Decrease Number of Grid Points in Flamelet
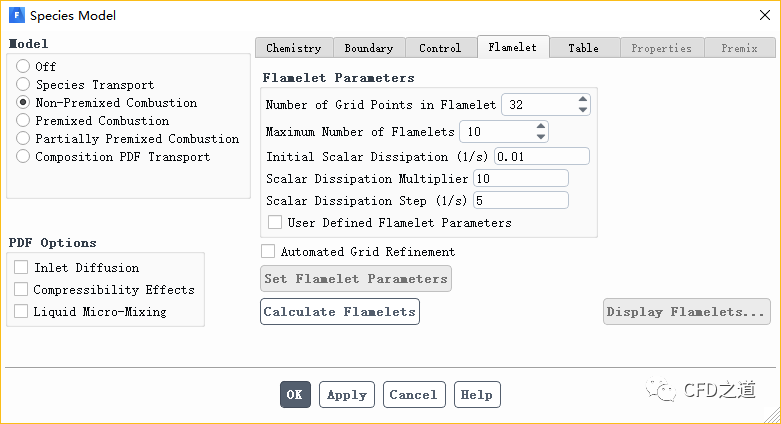 coord(583,110)
